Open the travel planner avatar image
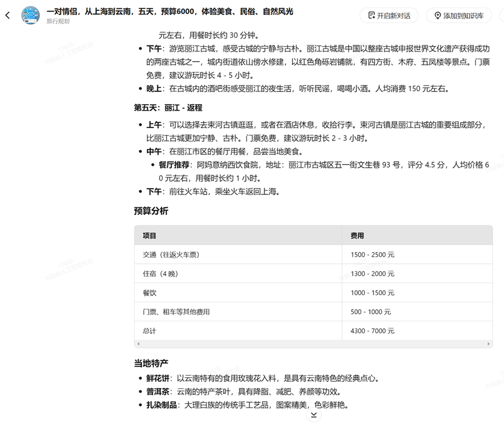 (x=30, y=15)
